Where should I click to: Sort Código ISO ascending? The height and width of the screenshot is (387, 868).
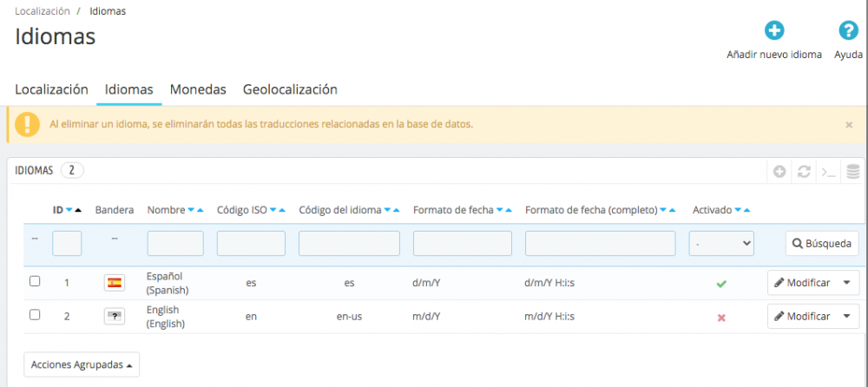(282, 210)
